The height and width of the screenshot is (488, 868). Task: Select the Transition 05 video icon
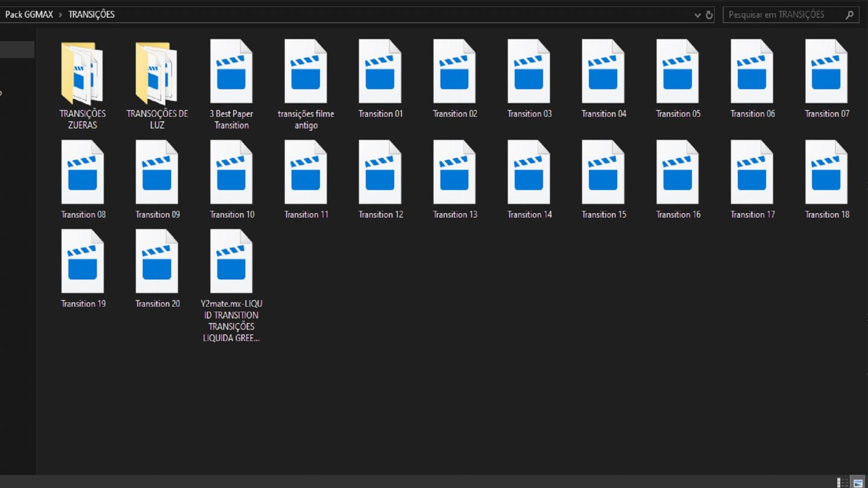pos(678,72)
